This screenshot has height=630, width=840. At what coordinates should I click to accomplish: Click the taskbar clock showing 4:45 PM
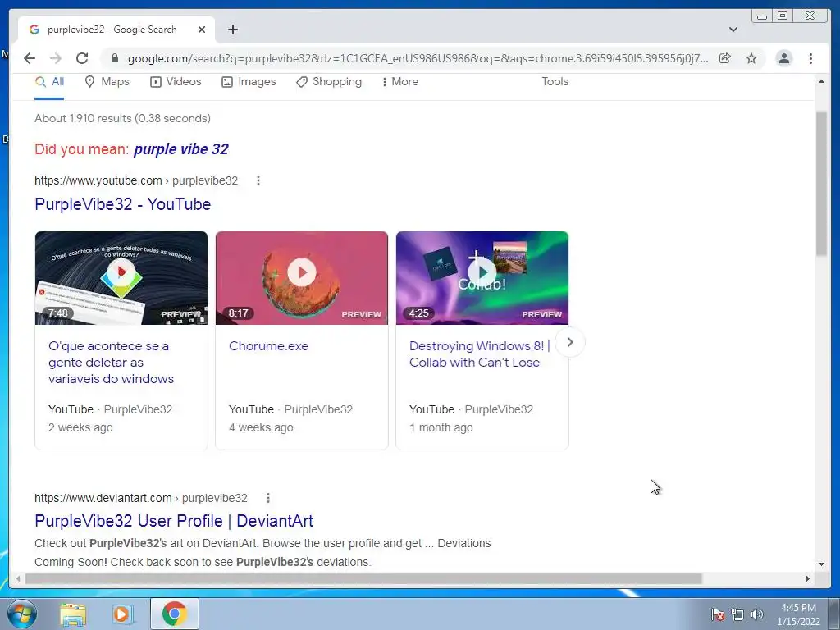point(798,614)
